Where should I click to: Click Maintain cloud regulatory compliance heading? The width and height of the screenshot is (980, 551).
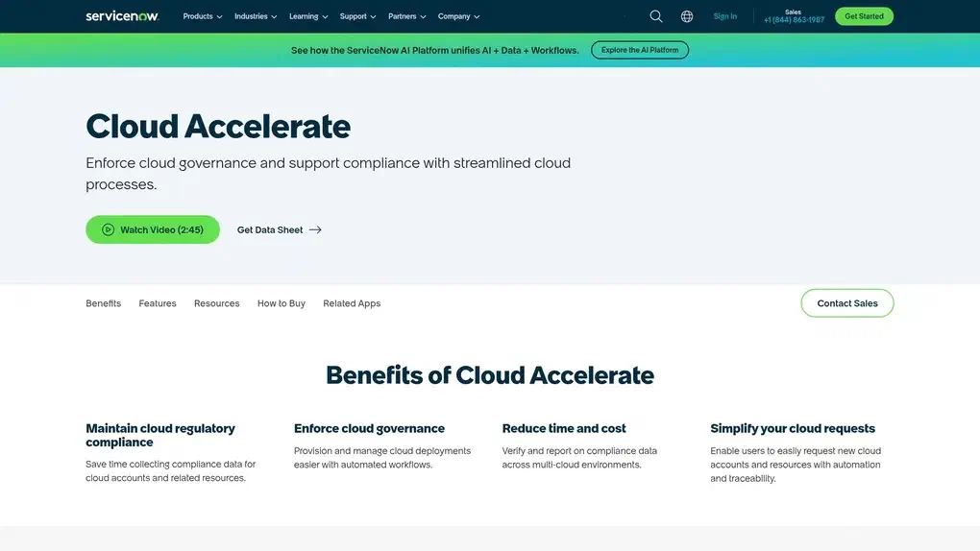(x=160, y=435)
